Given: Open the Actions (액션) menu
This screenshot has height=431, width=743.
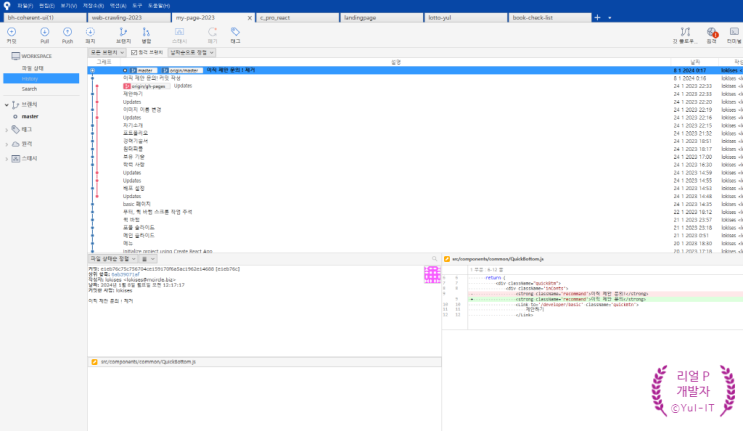Looking at the screenshot, I should [x=118, y=6].
